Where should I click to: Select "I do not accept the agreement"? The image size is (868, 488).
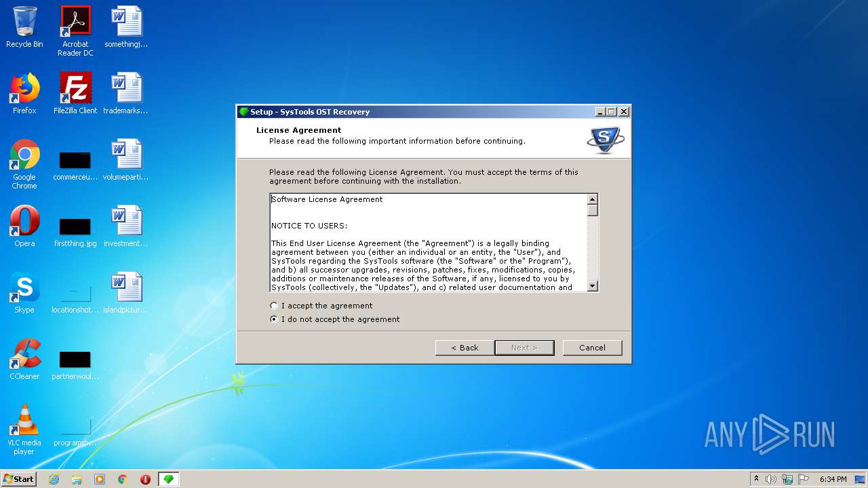click(x=335, y=319)
